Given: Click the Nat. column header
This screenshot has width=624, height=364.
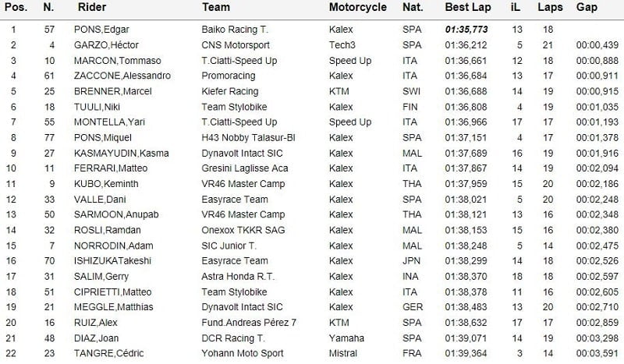Looking at the screenshot, I should click(x=413, y=7).
